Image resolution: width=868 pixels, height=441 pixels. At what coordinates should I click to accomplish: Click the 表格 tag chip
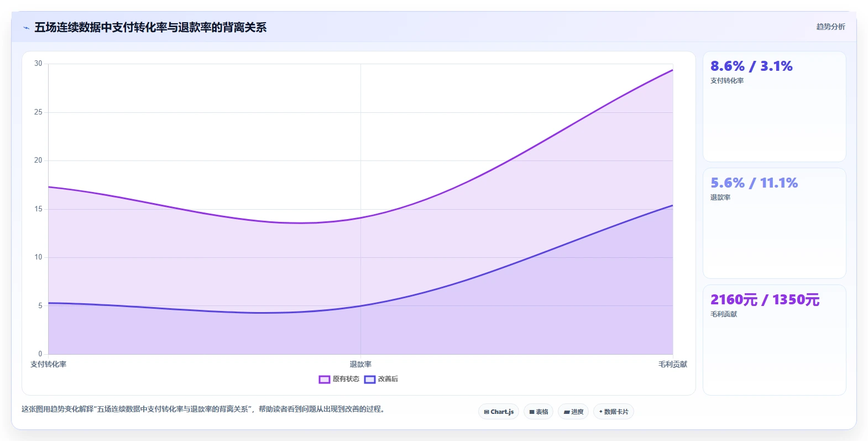[x=538, y=412]
